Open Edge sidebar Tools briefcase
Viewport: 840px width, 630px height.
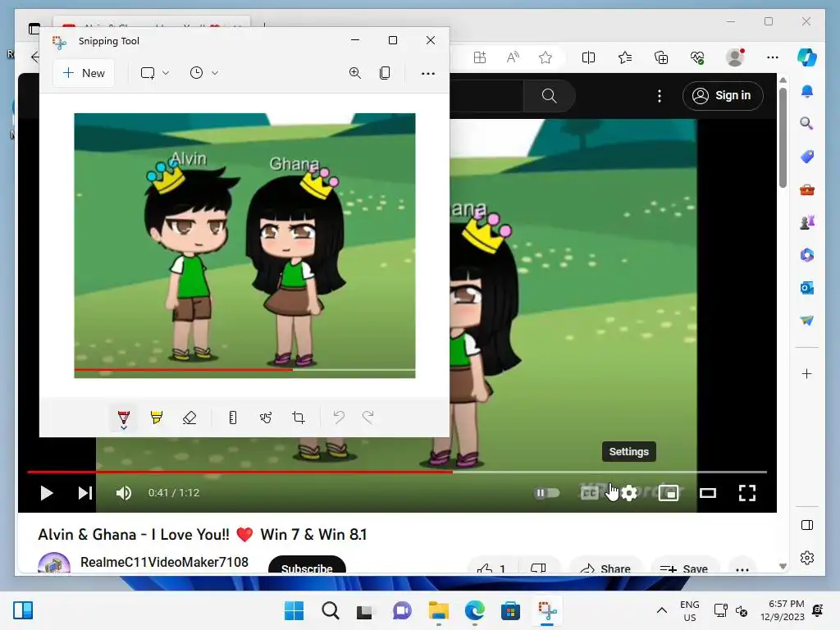point(807,189)
